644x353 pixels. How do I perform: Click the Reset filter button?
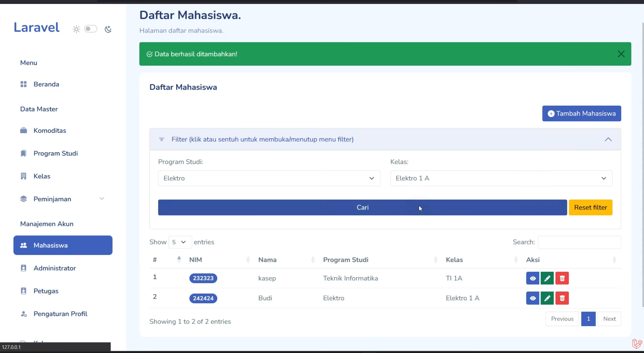tap(590, 207)
